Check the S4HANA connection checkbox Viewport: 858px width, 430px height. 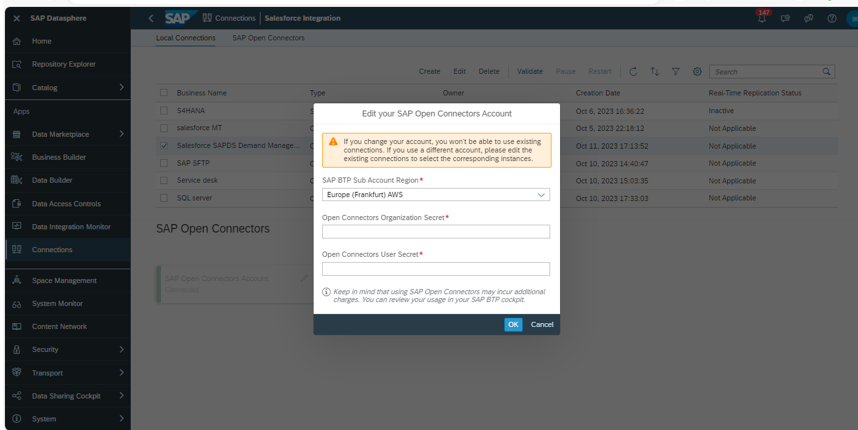165,110
